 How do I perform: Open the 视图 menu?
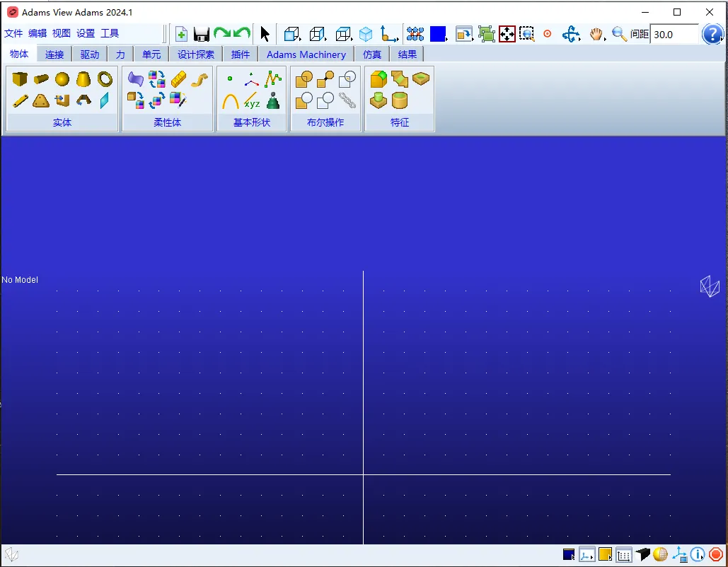(62, 33)
